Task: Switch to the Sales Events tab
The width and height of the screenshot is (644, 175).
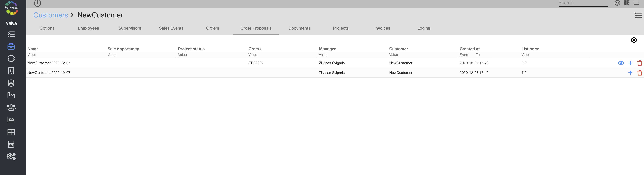Action: (171, 28)
